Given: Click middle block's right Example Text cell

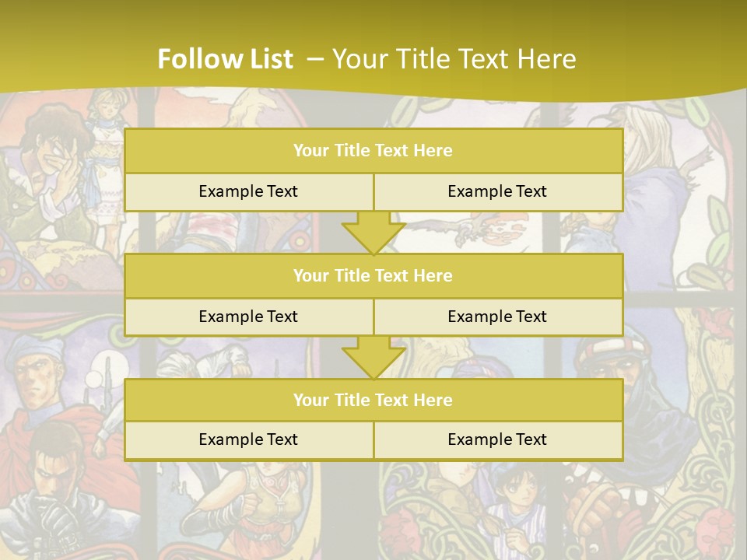Looking at the screenshot, I should [497, 317].
